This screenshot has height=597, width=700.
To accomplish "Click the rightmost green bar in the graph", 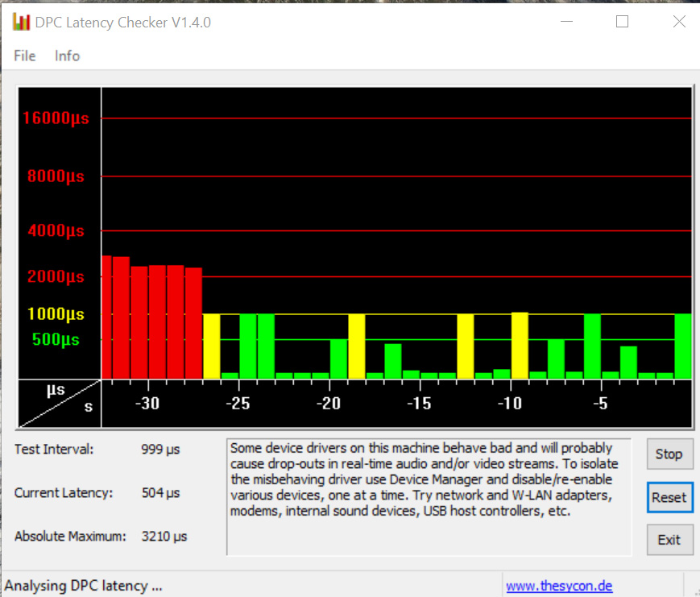I will (683, 346).
